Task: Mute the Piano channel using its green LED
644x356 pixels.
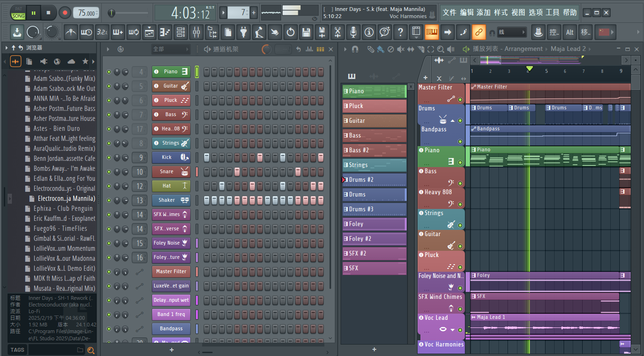Action: pos(109,72)
